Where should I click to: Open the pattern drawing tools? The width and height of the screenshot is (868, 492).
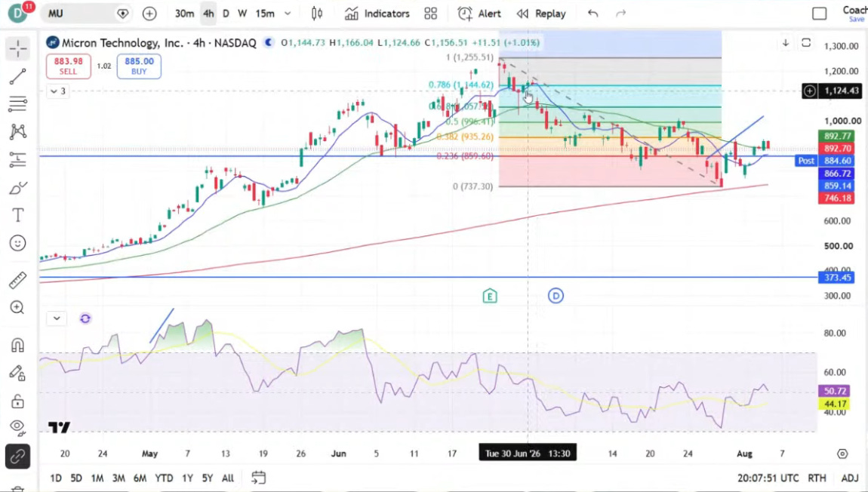pos(17,131)
